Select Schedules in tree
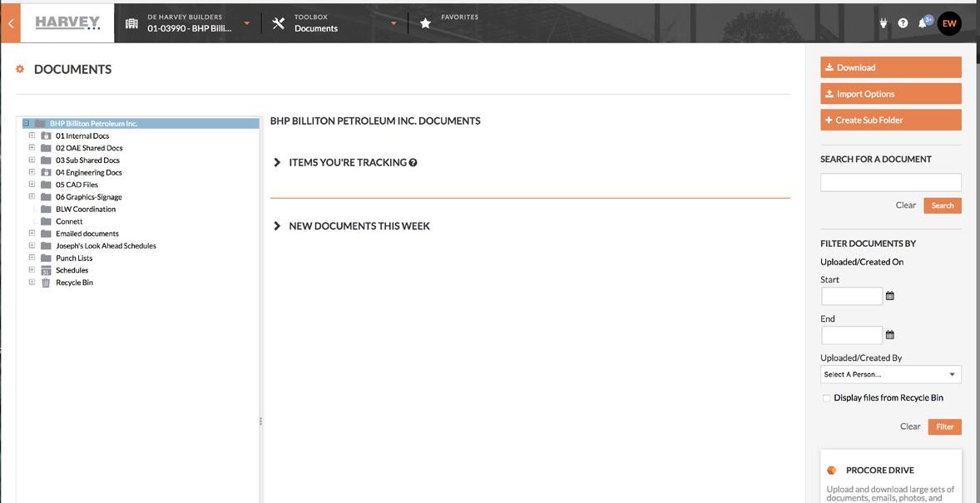This screenshot has height=503, width=980. click(72, 270)
